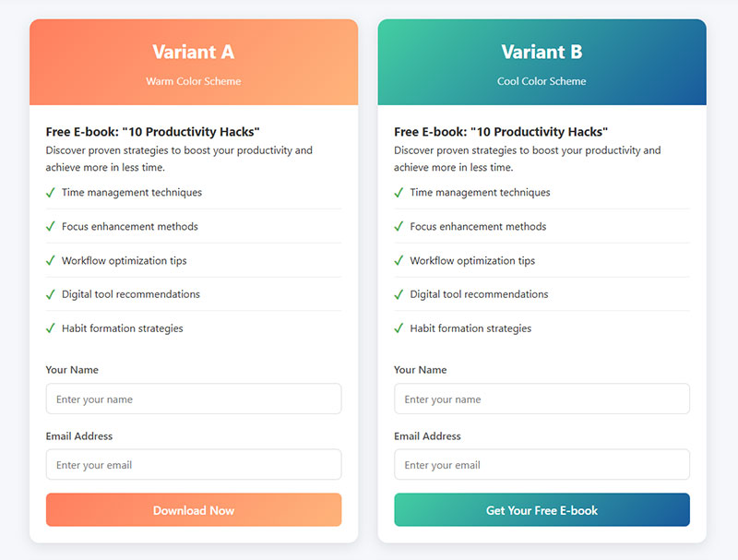Click the checkmark beside Focus enhancement methods in Variant B
The height and width of the screenshot is (560, 738).
pyautogui.click(x=399, y=227)
